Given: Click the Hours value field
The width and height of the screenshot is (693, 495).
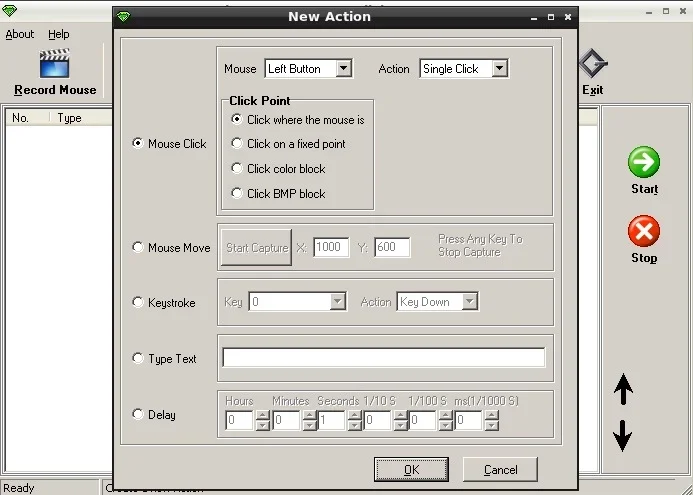Looking at the screenshot, I should pos(239,420).
